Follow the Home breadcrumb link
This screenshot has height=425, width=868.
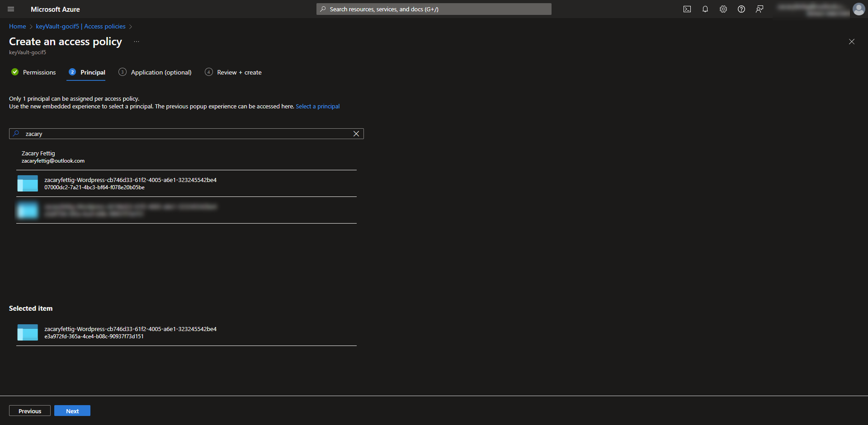click(18, 26)
